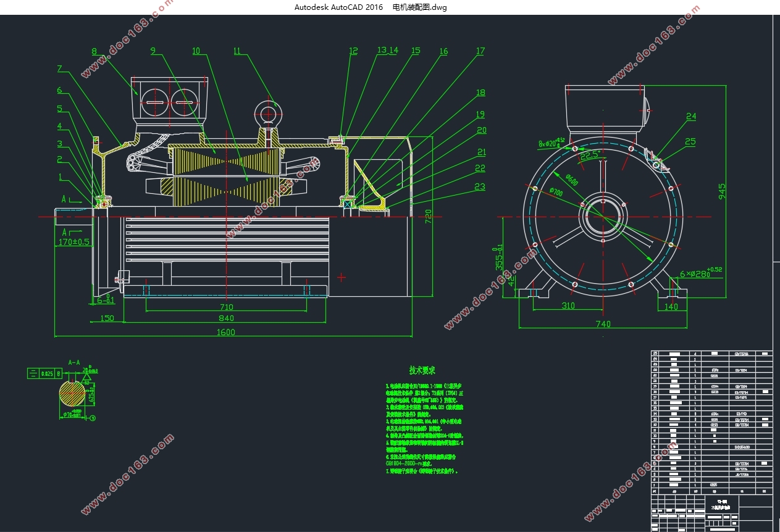Click the lifting eye bolt ring
The image size is (780, 532).
[x=269, y=114]
